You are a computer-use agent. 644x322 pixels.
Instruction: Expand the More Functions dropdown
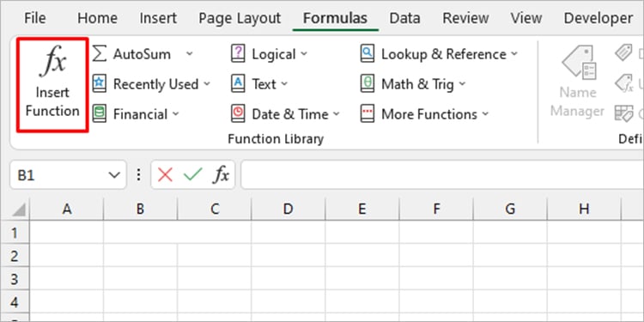click(x=485, y=114)
